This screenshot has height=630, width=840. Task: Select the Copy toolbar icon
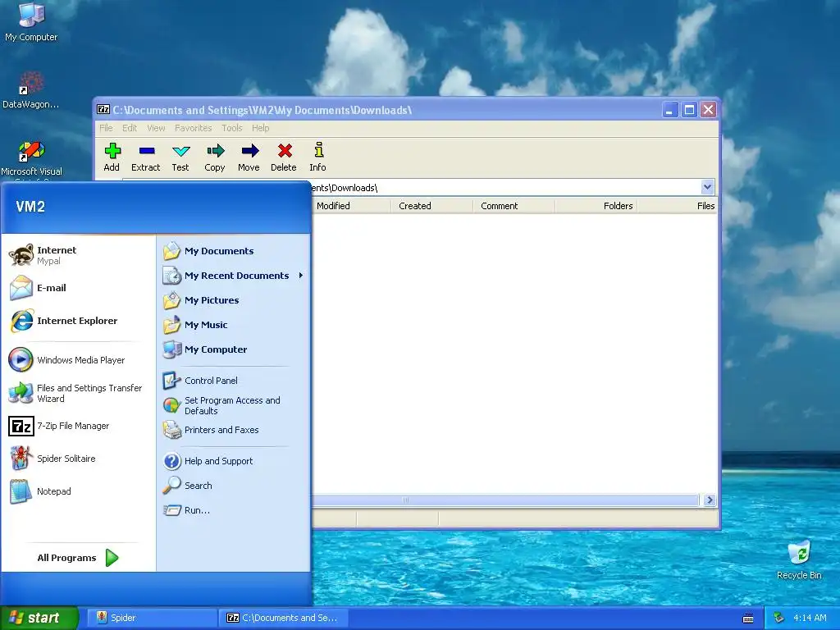(215, 157)
